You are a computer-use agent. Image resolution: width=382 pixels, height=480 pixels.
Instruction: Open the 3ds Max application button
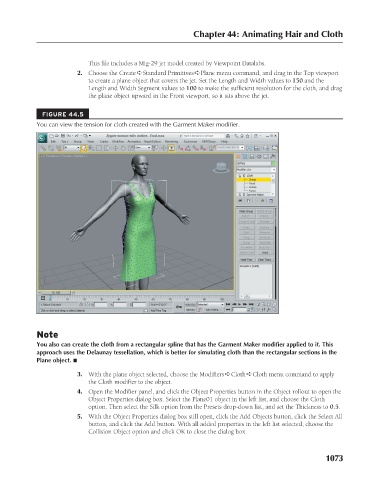pos(42,138)
